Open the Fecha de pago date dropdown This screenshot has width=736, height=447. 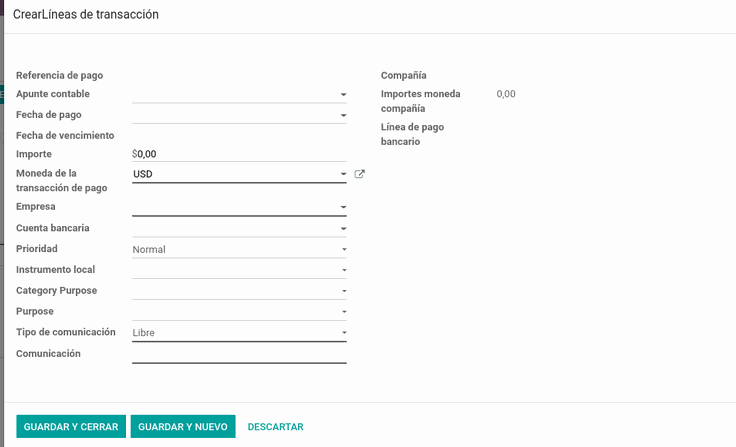343,115
